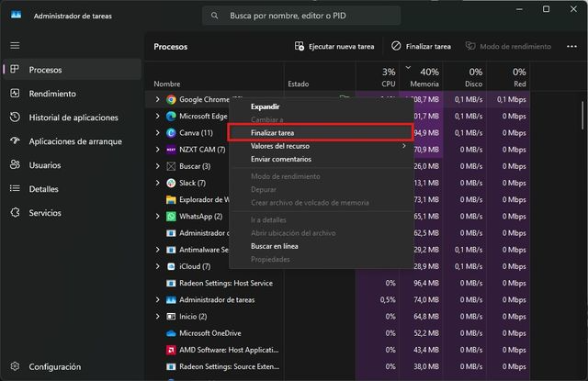Screen dimensions: 588x381
Task: Open the Detalles sidebar section
Action: click(43, 189)
